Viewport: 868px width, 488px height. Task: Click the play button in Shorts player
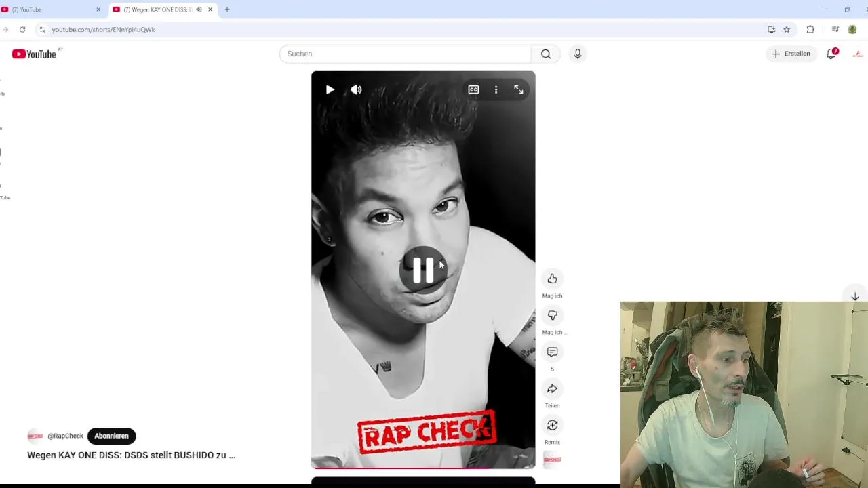coord(330,89)
